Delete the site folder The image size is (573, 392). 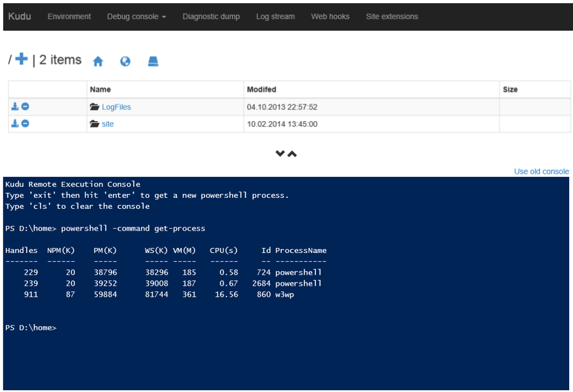(x=25, y=124)
